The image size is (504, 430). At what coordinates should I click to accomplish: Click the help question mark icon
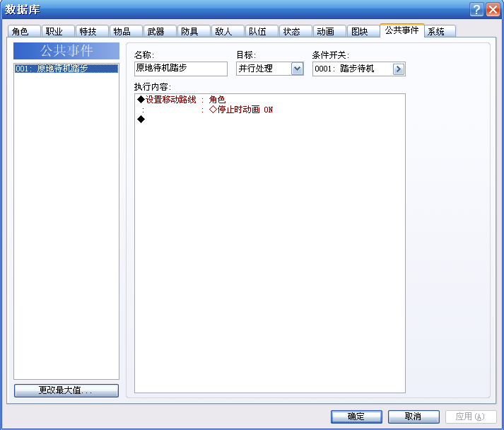[476, 9]
